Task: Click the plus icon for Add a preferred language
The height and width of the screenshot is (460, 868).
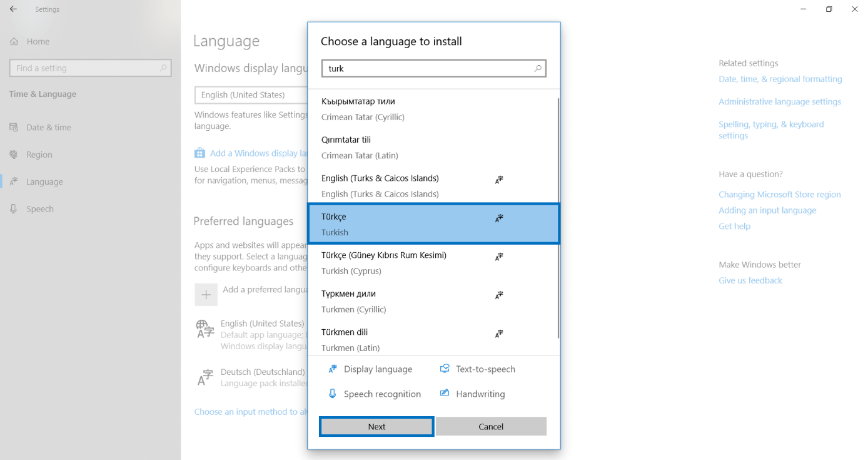Action: pyautogui.click(x=206, y=294)
